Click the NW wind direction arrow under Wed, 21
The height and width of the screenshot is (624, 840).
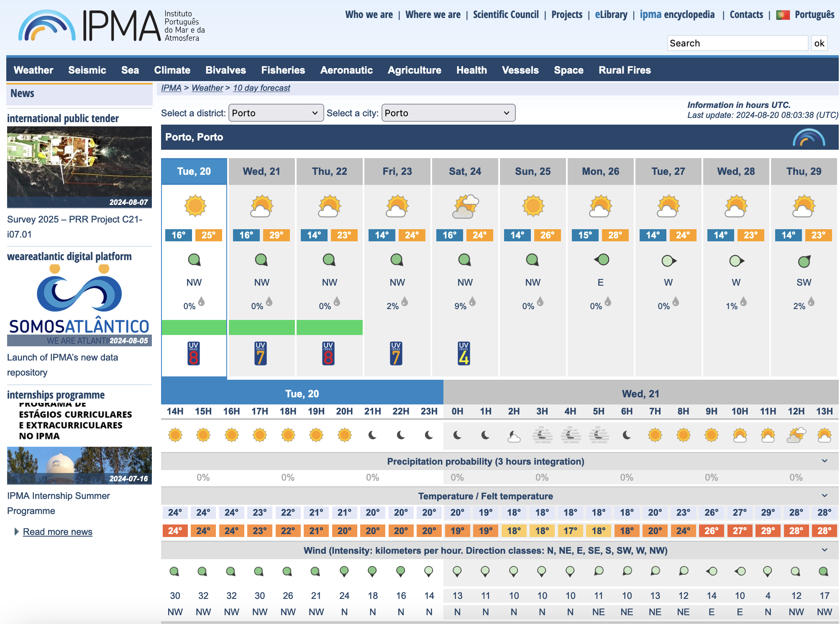click(261, 259)
